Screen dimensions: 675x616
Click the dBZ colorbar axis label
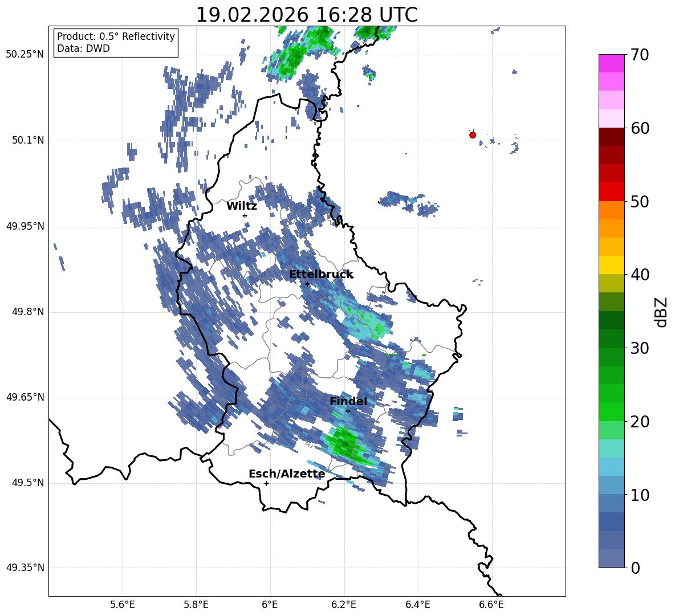661,312
